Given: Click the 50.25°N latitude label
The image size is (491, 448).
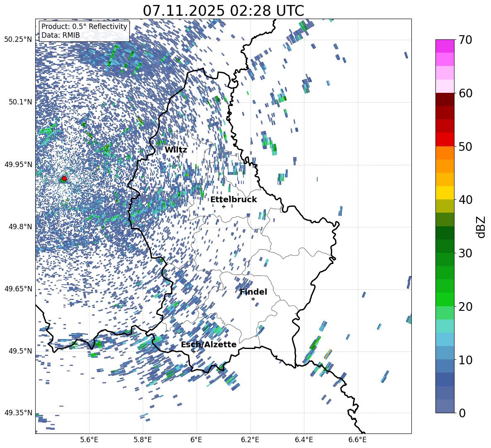Looking at the screenshot, I should [18, 40].
